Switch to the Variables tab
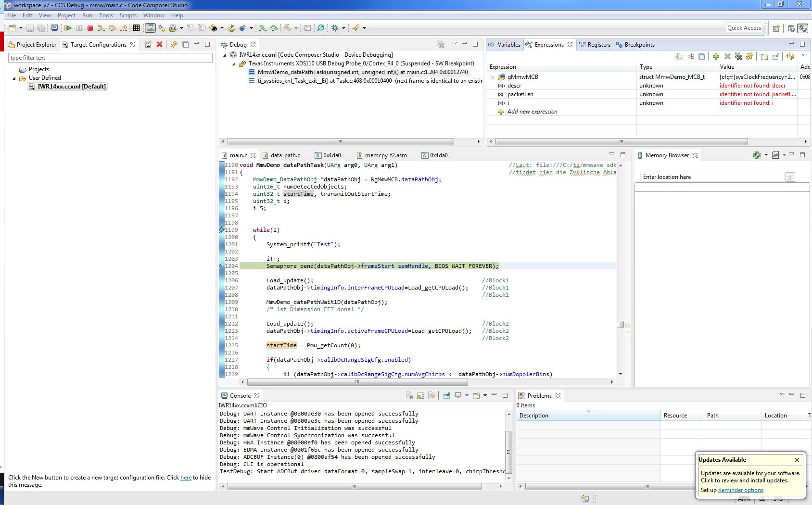 (504, 45)
